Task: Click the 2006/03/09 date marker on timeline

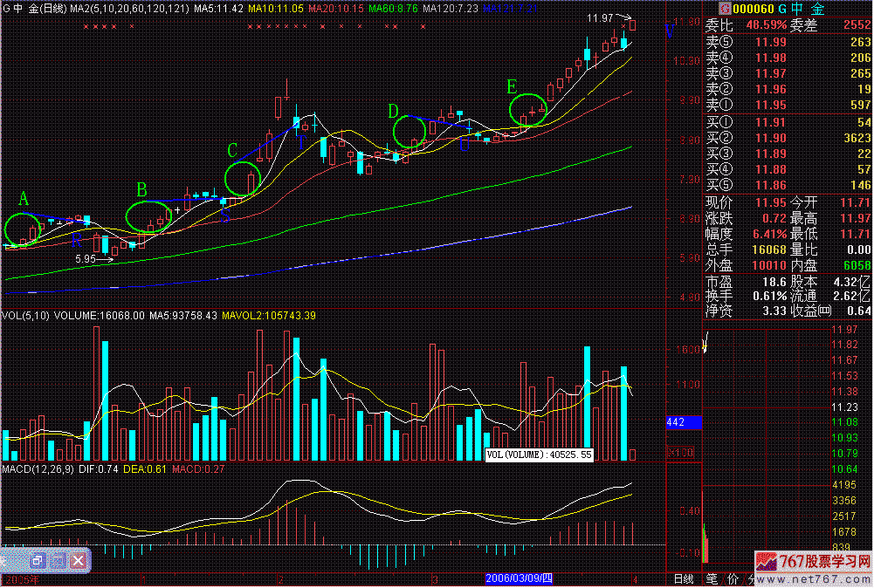Action: [x=520, y=578]
